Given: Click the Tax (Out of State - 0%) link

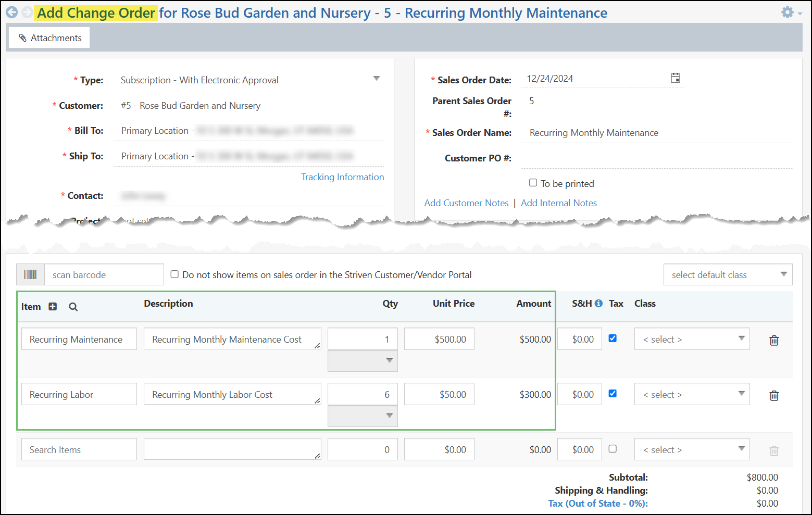Looking at the screenshot, I should tap(598, 504).
